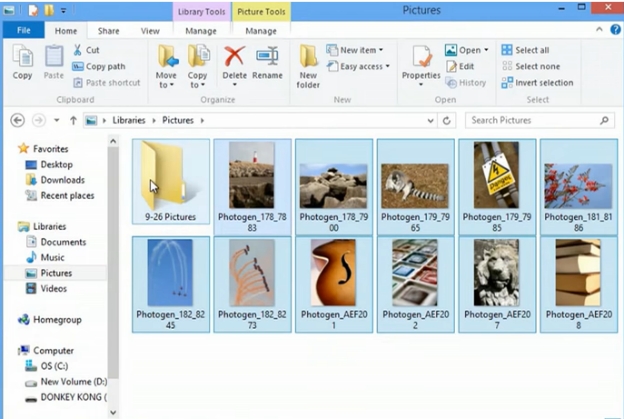Click the Copy to folder icon
This screenshot has width=624, height=419.
click(x=198, y=56)
